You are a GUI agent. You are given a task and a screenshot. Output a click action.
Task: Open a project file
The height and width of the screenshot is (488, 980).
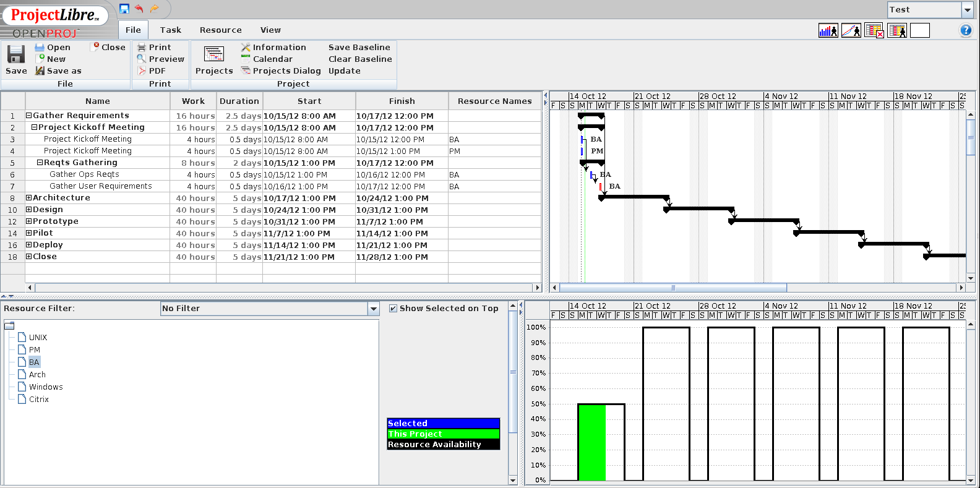pyautogui.click(x=53, y=47)
